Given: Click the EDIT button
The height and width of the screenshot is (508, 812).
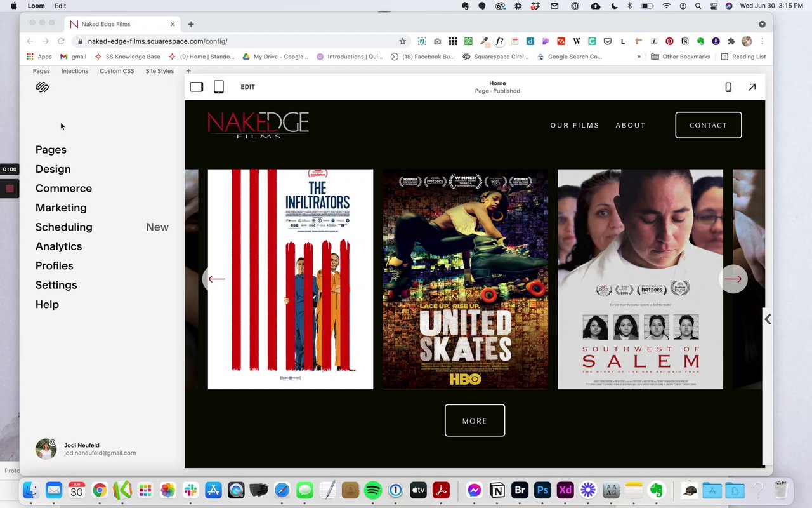Looking at the screenshot, I should tap(247, 87).
